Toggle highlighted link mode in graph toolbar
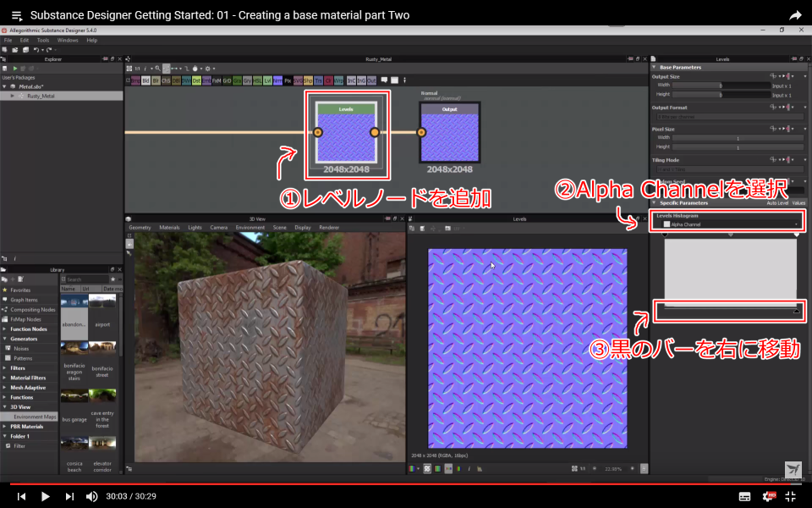Image resolution: width=812 pixels, height=508 pixels. (x=167, y=69)
